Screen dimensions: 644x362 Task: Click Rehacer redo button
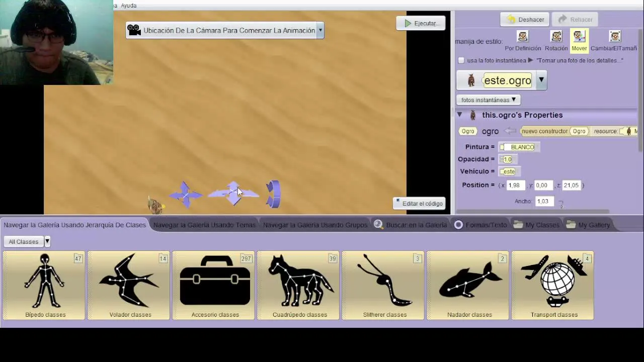point(575,19)
